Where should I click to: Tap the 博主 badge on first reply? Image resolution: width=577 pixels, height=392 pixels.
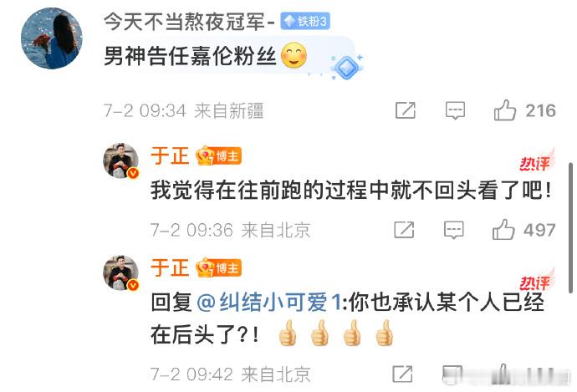218,155
